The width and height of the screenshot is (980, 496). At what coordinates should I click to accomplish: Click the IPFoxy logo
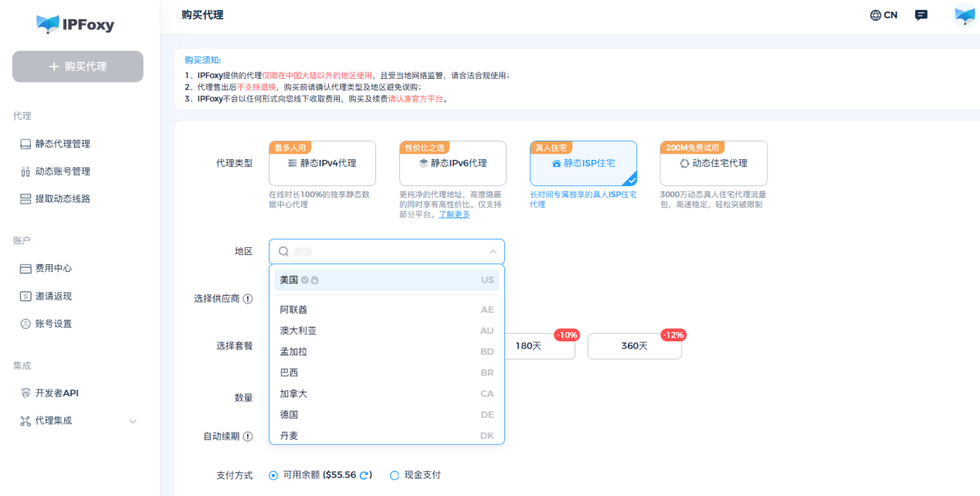pyautogui.click(x=75, y=25)
